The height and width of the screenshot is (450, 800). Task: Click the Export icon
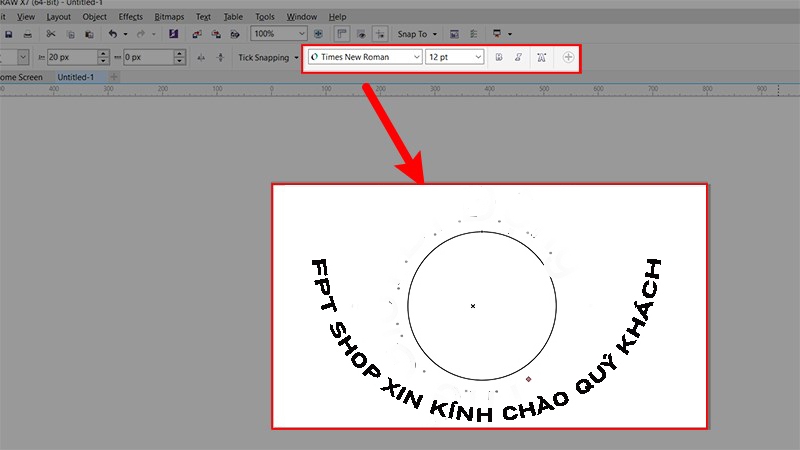point(216,34)
